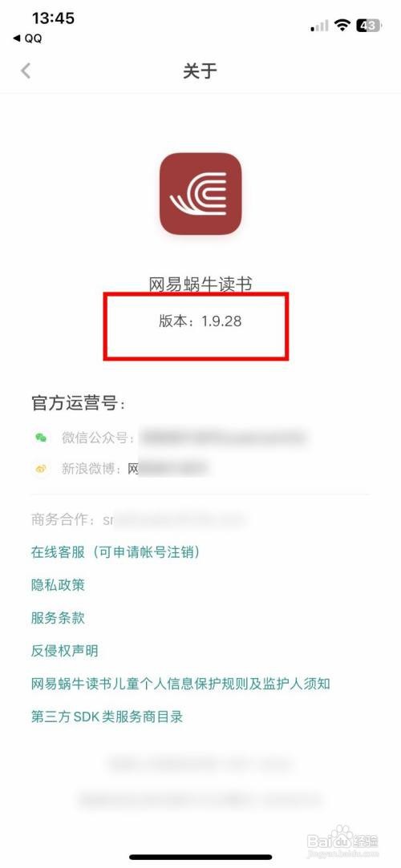Open the 儿童个人信息保护规则及监护人须知 link
This screenshot has width=401, height=868.
pos(180,684)
